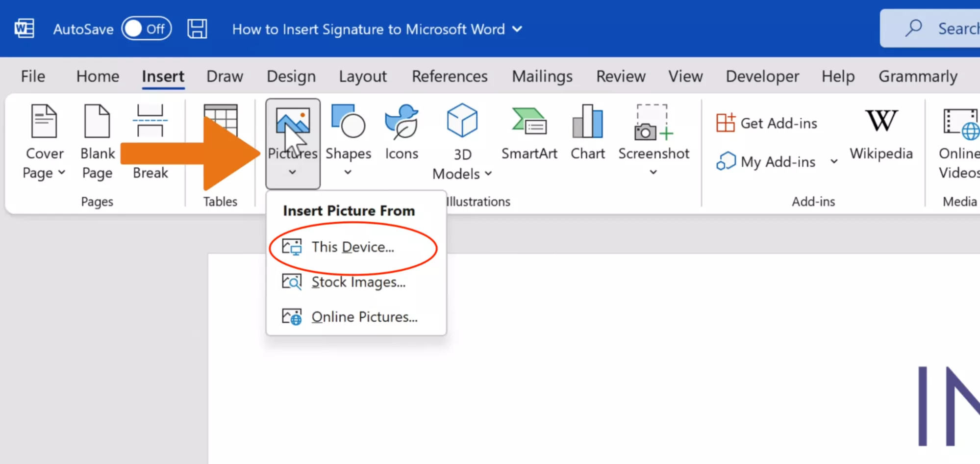Click the Get Add-ins icon

point(726,123)
